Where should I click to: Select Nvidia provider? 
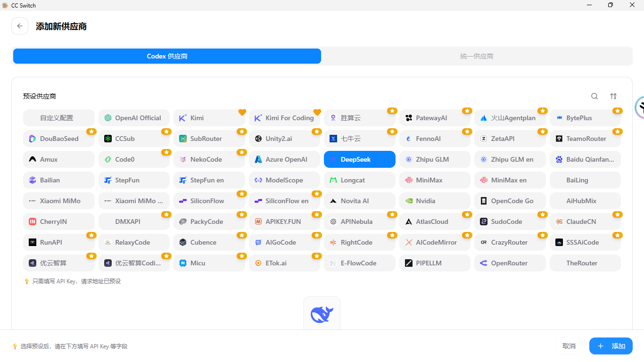[435, 201]
